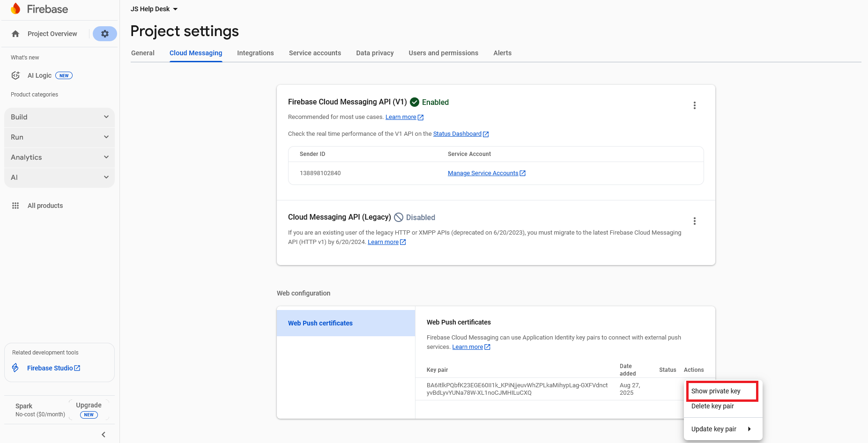
Task: Open AI Logic sparkle icon
Action: (15, 75)
